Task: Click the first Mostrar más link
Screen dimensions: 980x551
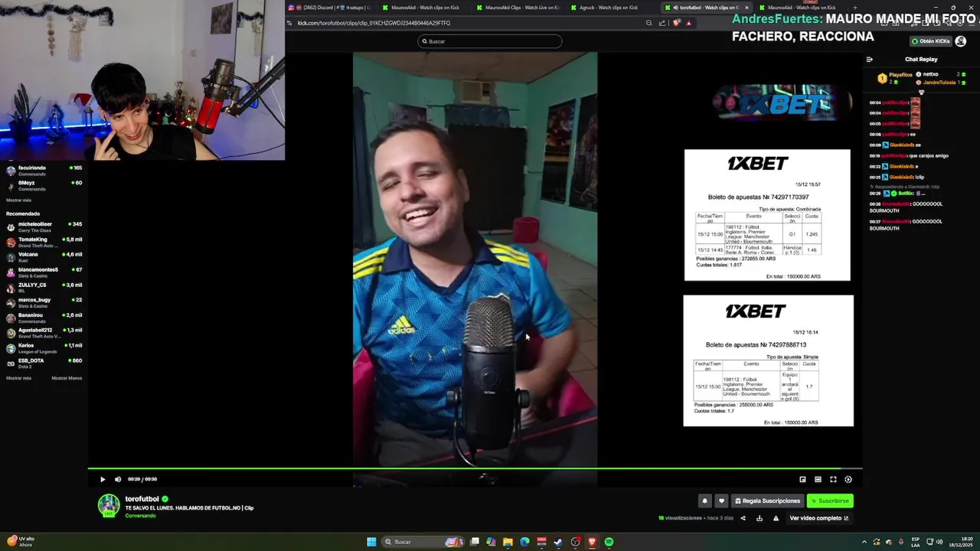Action: (x=18, y=201)
